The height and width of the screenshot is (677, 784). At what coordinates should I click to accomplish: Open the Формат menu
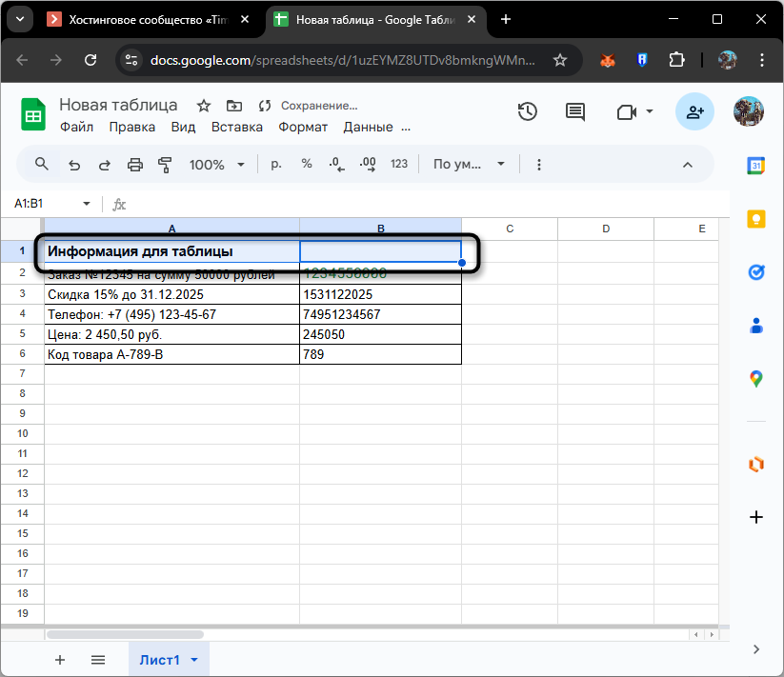[x=303, y=127]
